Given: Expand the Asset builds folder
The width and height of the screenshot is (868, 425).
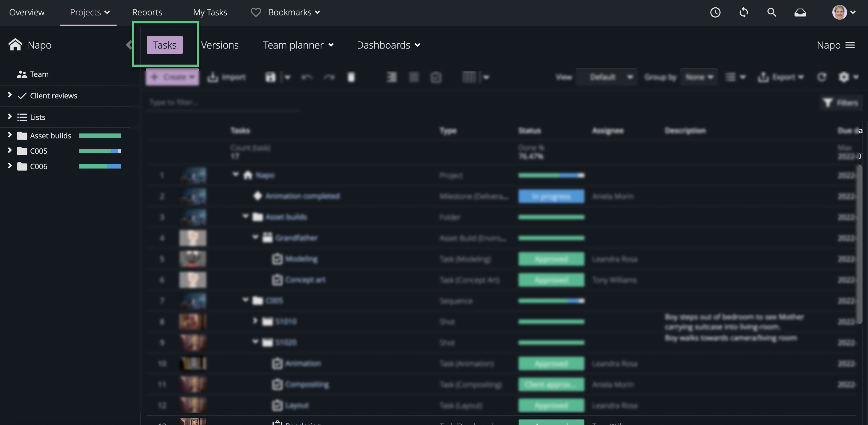Looking at the screenshot, I should pyautogui.click(x=10, y=135).
